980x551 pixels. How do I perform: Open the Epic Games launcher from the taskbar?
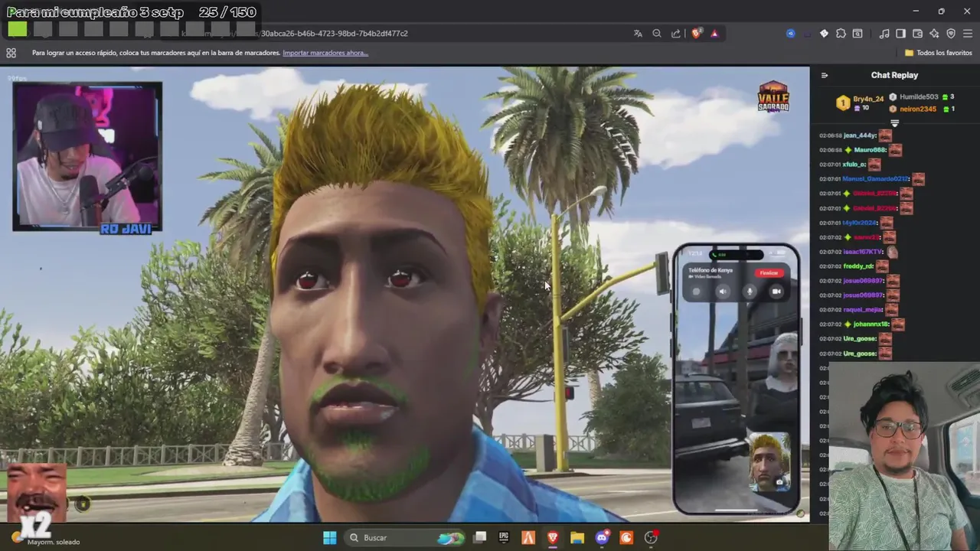(504, 538)
